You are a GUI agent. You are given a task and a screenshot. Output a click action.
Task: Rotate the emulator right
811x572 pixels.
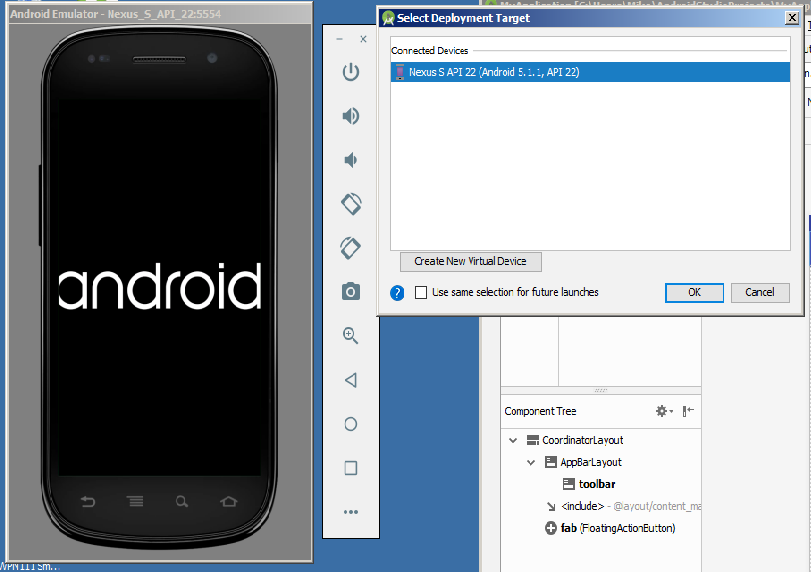coord(350,248)
